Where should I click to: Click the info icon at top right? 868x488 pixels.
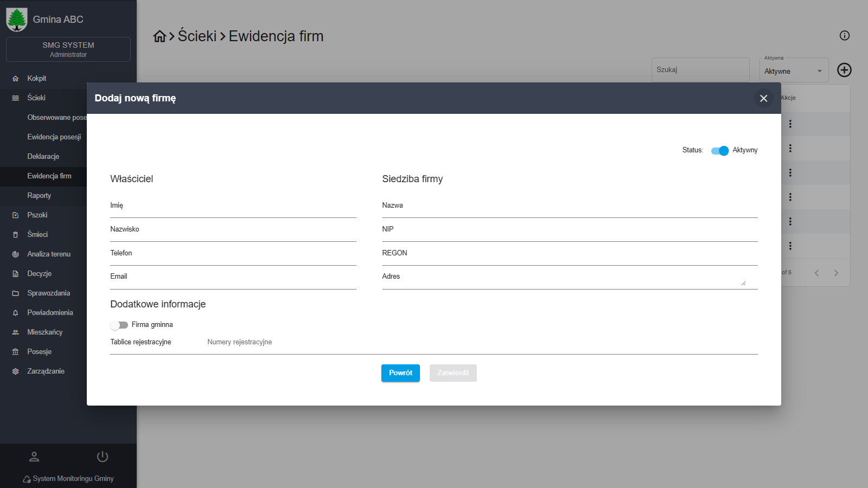pyautogui.click(x=844, y=36)
